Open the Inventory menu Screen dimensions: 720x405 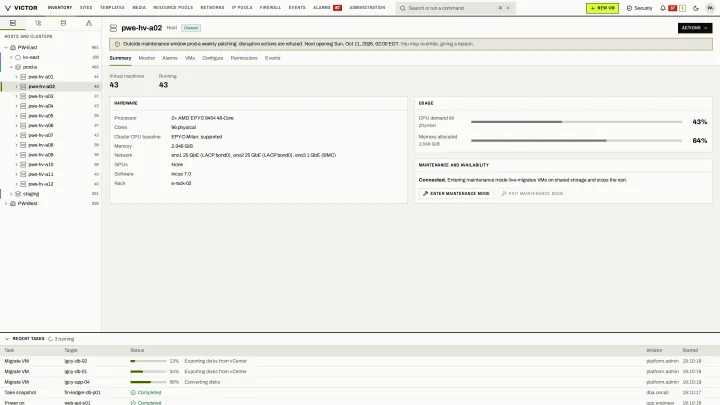tap(60, 8)
